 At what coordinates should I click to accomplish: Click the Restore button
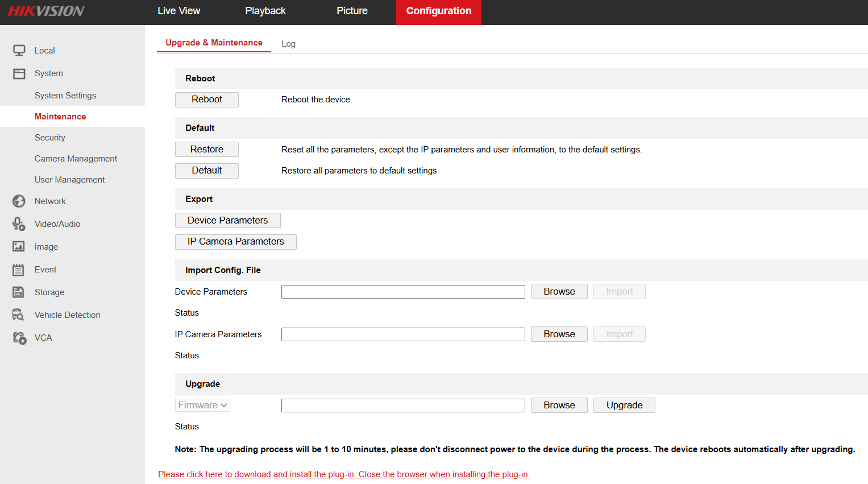207,149
